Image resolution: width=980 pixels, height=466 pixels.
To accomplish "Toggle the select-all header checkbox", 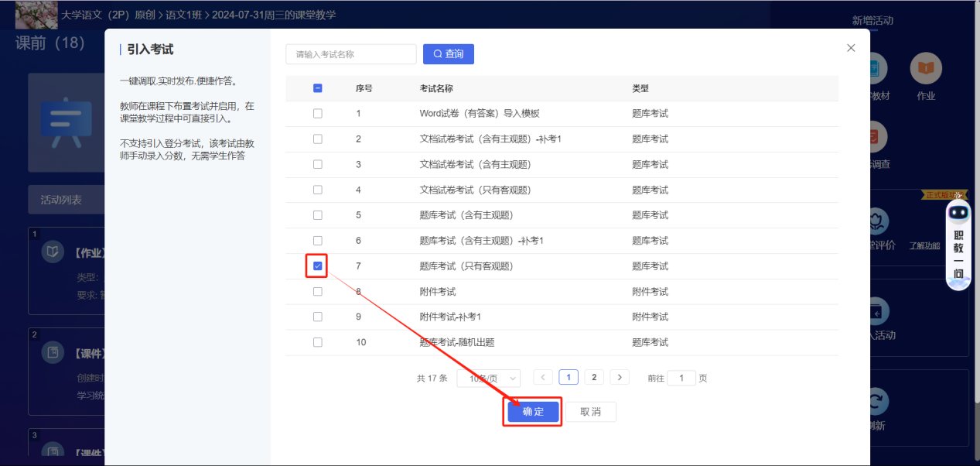I will coord(318,88).
